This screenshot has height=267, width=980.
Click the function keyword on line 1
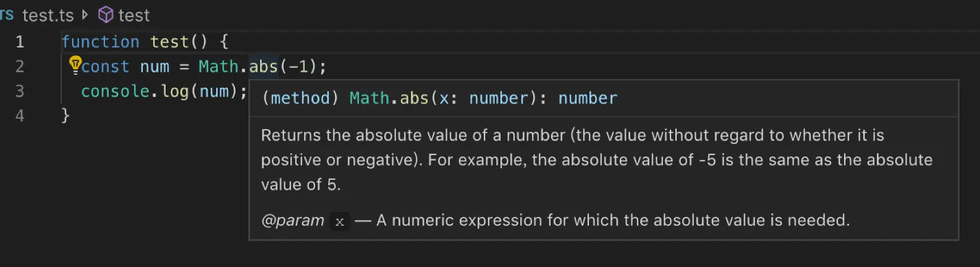click(x=100, y=42)
